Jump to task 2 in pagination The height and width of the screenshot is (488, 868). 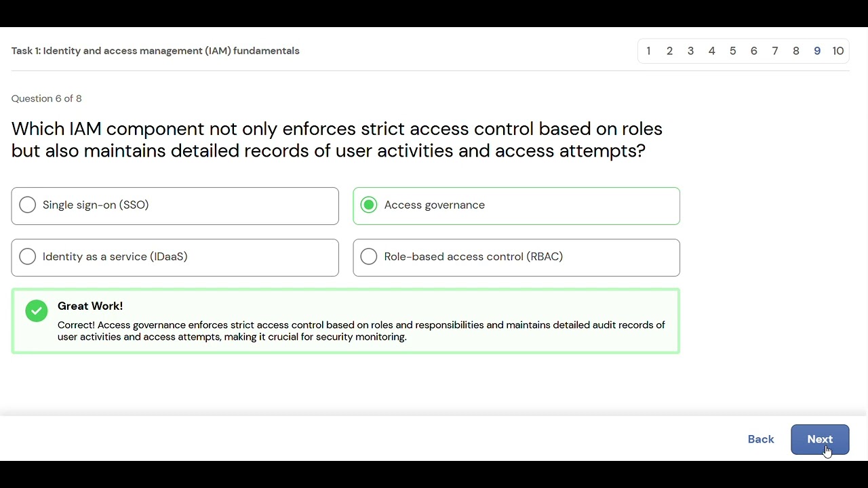669,51
